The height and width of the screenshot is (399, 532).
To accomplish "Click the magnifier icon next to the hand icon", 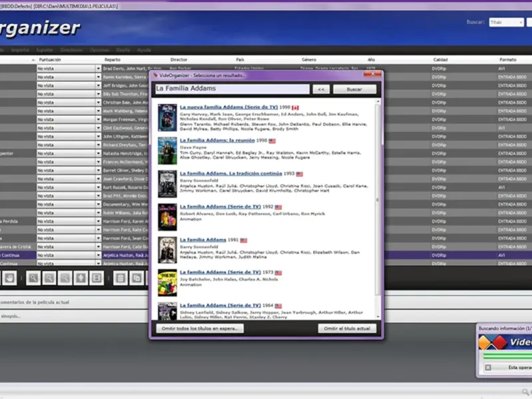I will click(33, 278).
